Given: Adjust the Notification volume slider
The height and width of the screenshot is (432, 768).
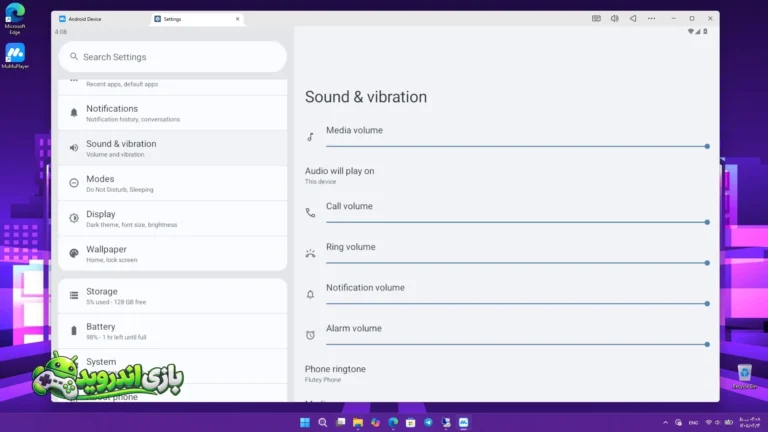Looking at the screenshot, I should point(518,304).
